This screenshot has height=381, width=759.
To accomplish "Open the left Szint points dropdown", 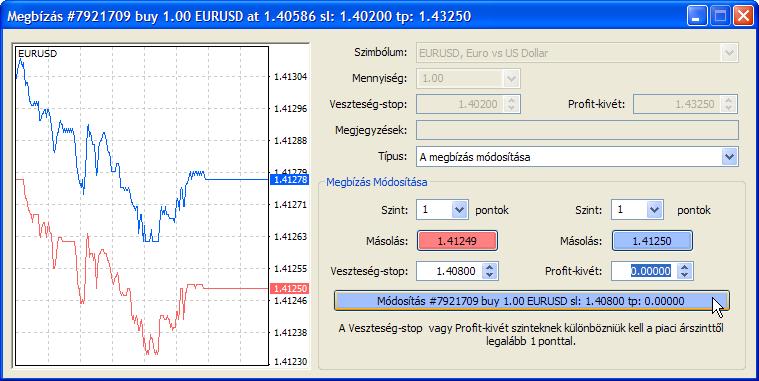I will pos(459,210).
